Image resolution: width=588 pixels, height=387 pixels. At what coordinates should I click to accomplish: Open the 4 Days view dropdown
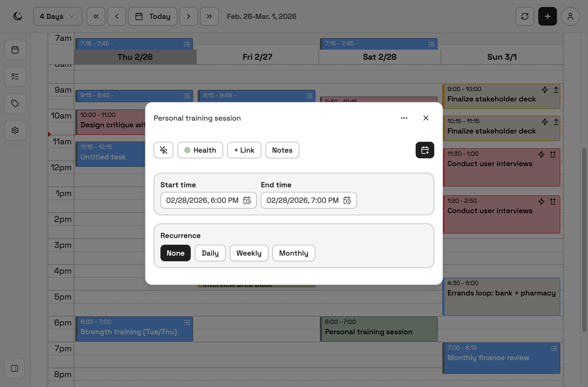[x=57, y=16]
